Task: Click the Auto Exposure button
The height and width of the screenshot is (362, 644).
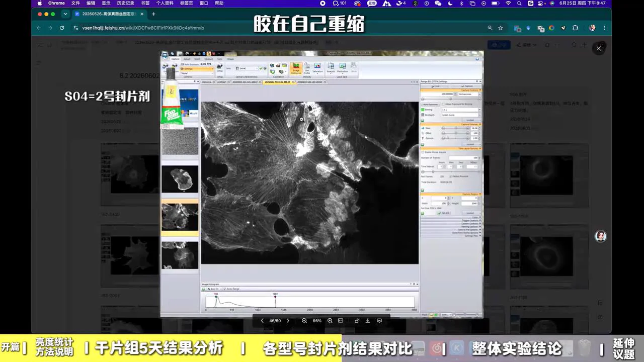Action: coord(430,104)
